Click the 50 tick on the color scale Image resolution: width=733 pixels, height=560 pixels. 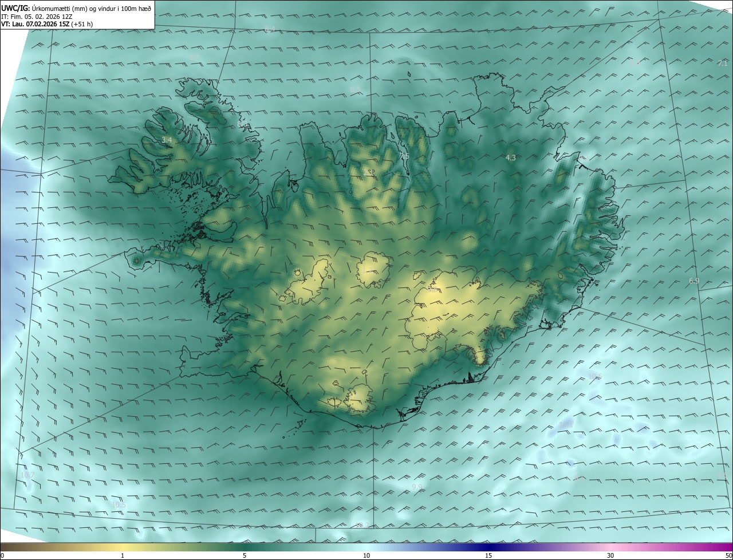728,556
